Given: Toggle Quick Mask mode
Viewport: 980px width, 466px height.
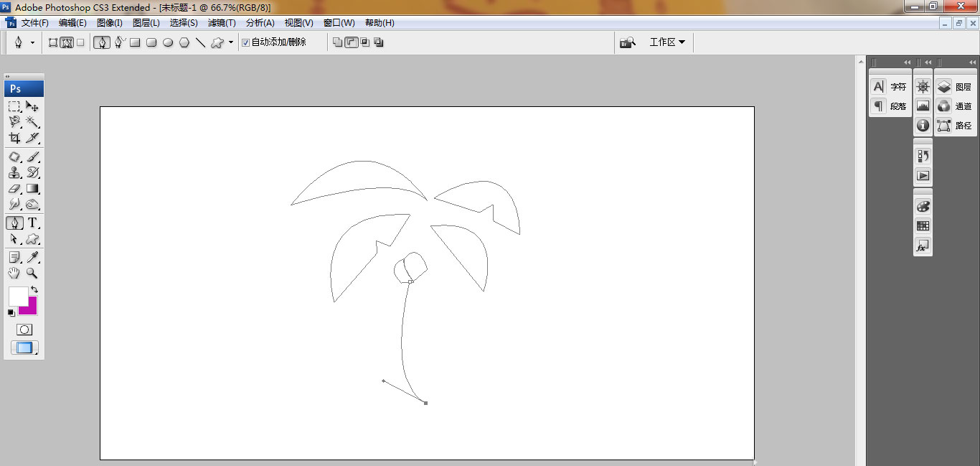Looking at the screenshot, I should pos(24,330).
